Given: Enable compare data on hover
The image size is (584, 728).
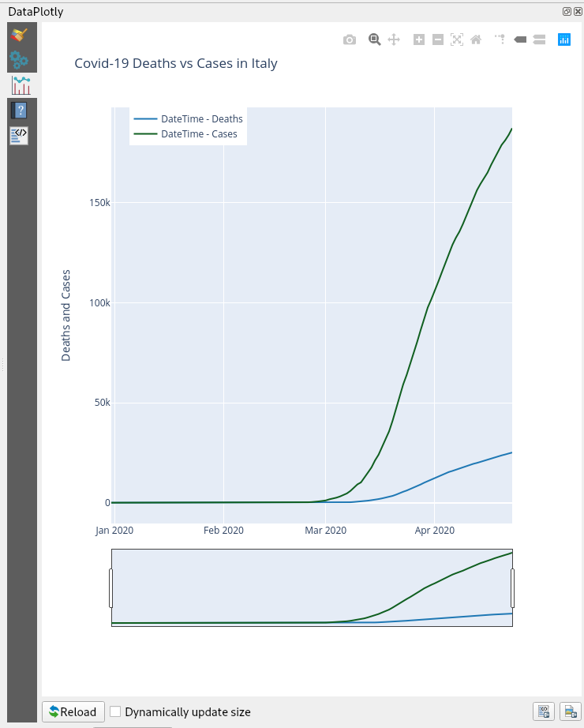Looking at the screenshot, I should (539, 39).
